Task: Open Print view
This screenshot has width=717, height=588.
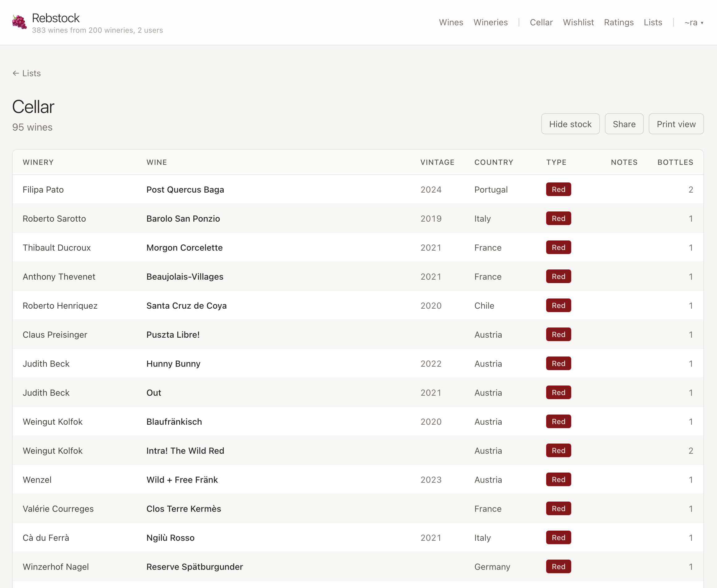Action: [x=676, y=124]
